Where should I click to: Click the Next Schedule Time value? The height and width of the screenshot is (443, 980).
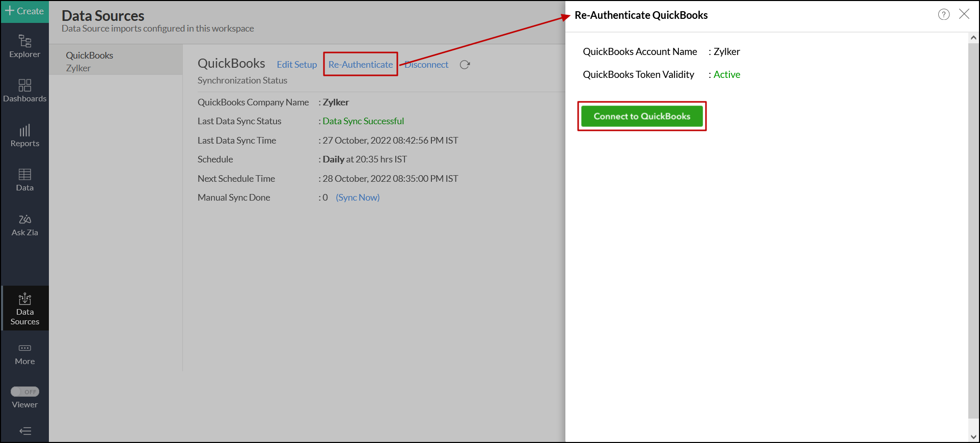pos(390,179)
